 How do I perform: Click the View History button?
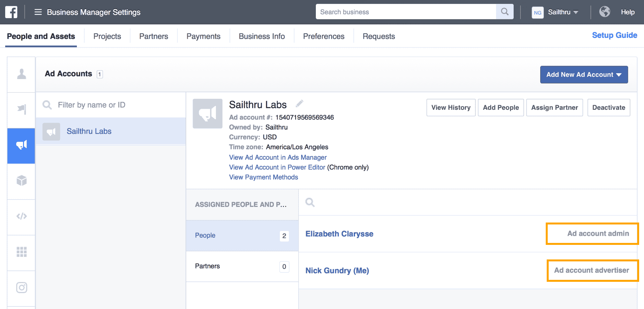tap(451, 108)
